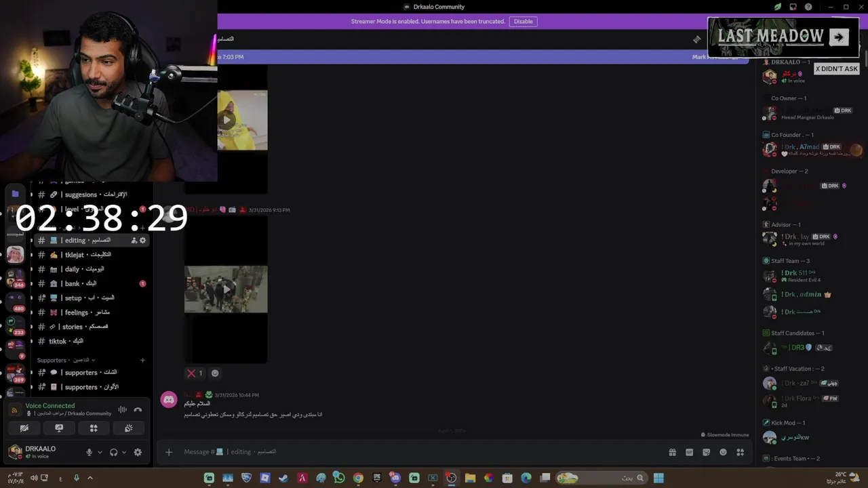Open the first supporters chat channel
The height and width of the screenshot is (488, 868).
pos(90,373)
